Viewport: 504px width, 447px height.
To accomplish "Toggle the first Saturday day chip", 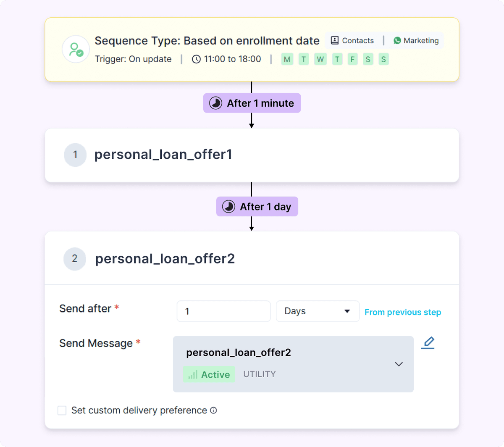I will (368, 59).
